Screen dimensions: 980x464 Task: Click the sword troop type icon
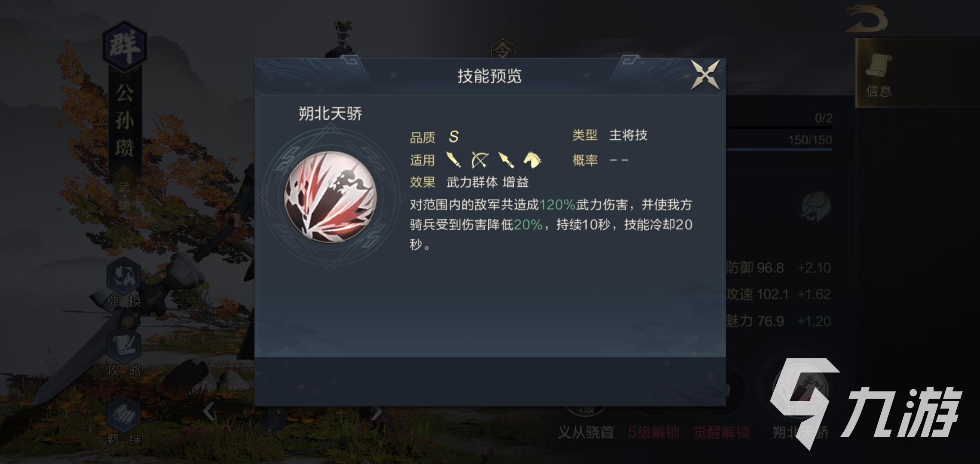click(x=454, y=160)
